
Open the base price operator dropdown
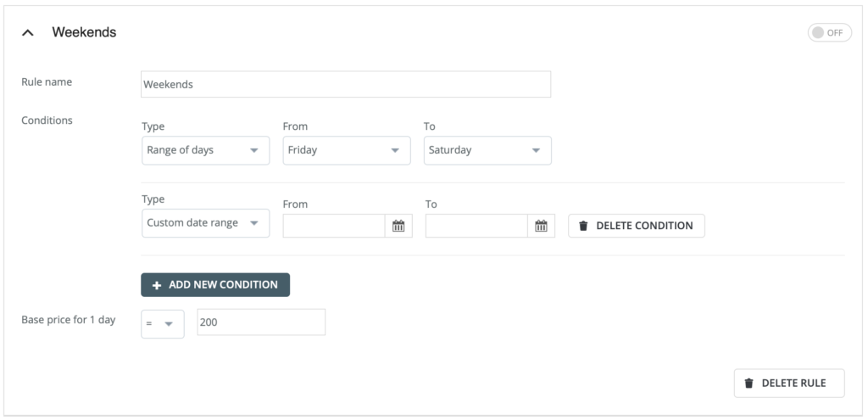click(x=162, y=323)
